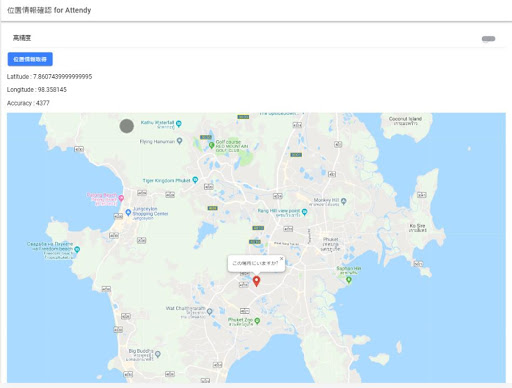Select Monkey Hill map marker
Viewport: 512px width, 388px height.
click(344, 201)
